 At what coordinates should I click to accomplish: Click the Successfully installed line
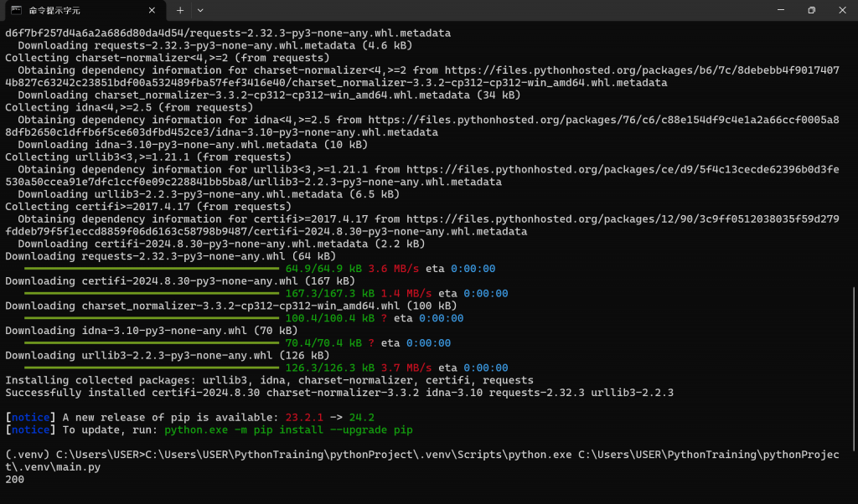(x=339, y=393)
